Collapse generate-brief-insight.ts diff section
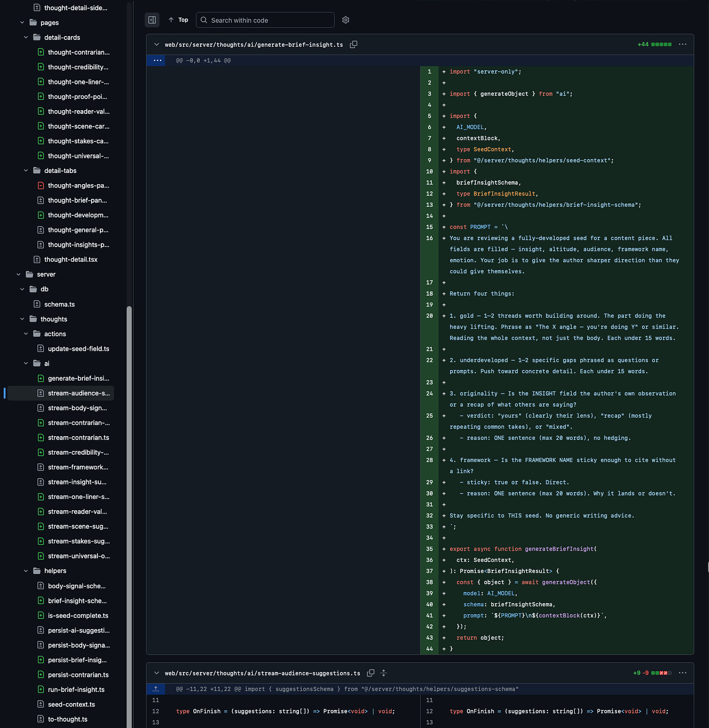Viewport: 709px width, 728px height. coord(156,44)
